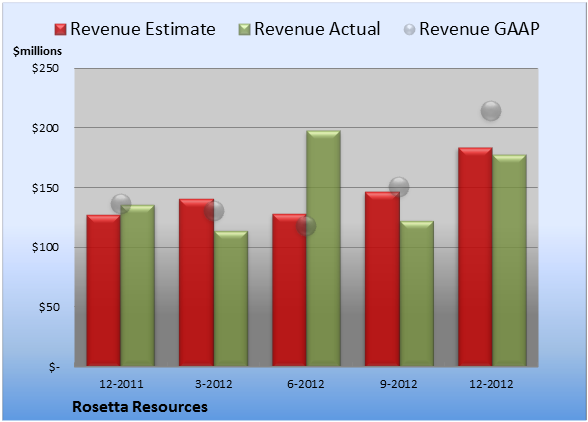Click the '$100' axis value
This screenshot has width=588, height=422.
[45, 248]
